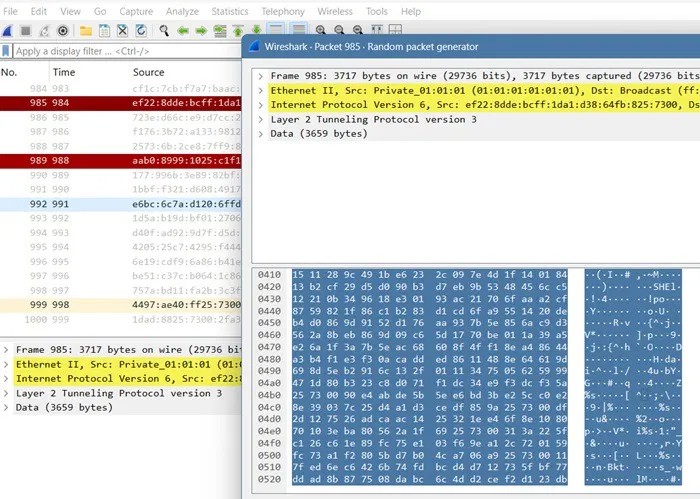
Task: Click the shark fin start capture icon
Action: [x=9, y=31]
